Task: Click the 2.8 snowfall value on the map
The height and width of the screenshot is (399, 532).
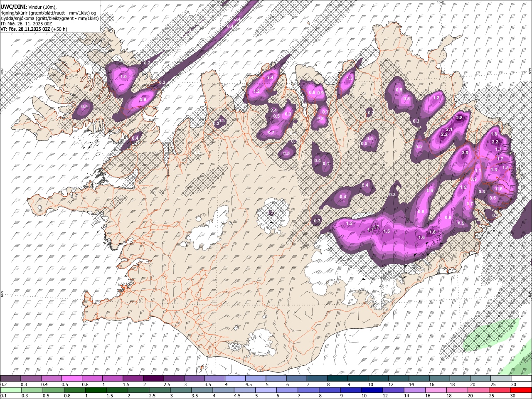Action: pyautogui.click(x=459, y=118)
